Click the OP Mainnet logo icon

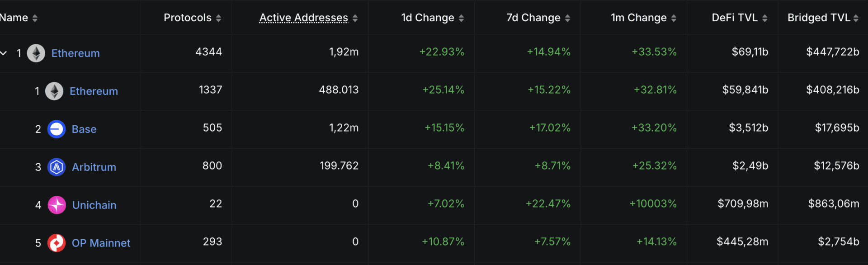57,243
